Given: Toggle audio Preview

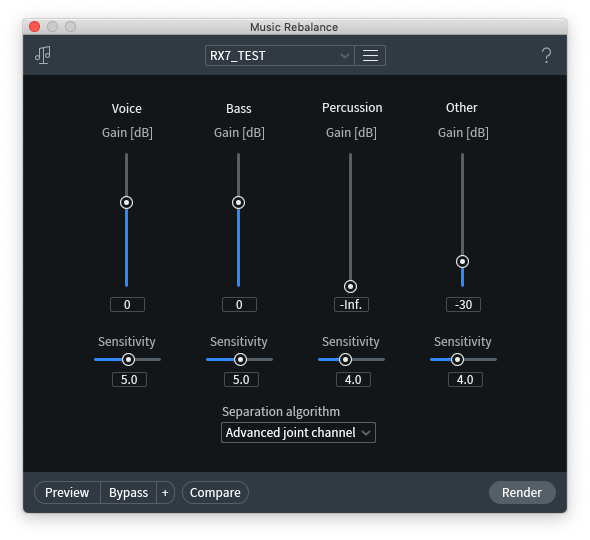Looking at the screenshot, I should (67, 493).
